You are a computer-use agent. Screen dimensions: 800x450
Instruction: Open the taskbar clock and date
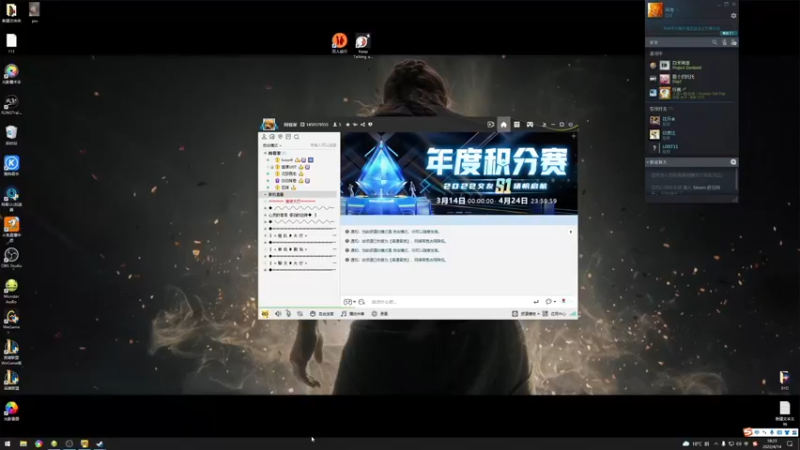(772, 444)
